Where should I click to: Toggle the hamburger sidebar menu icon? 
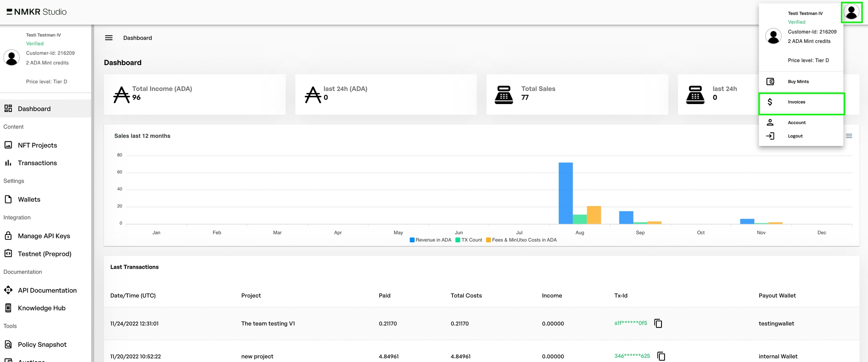coord(108,38)
